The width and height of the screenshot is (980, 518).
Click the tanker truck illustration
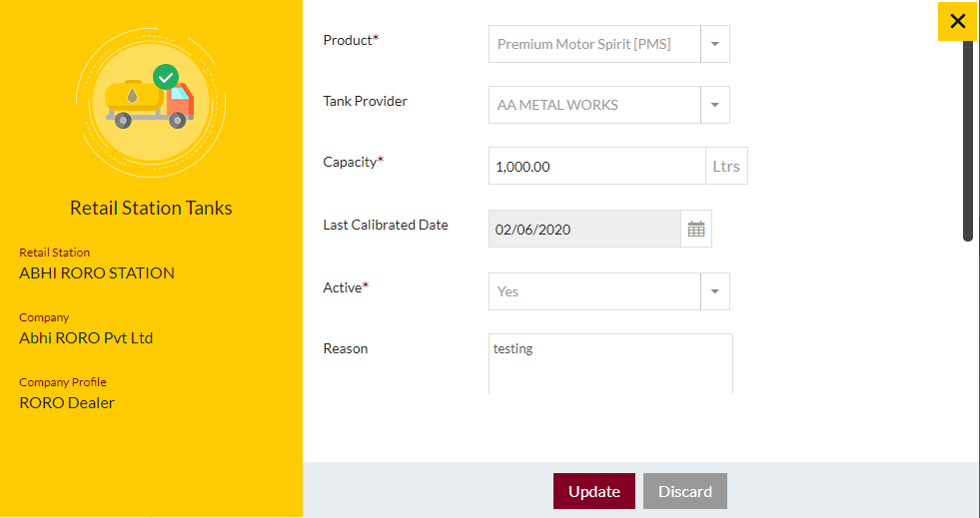150,104
